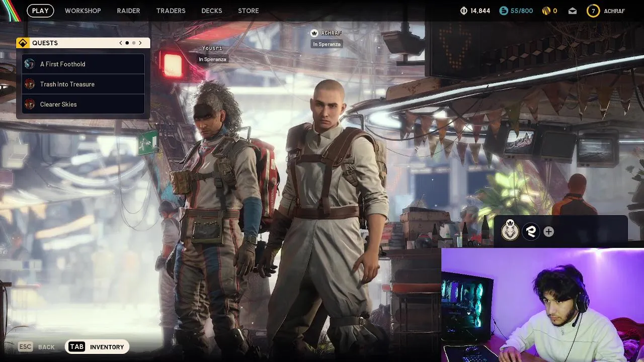Click the crown icon beside ACHRAF

point(314,33)
